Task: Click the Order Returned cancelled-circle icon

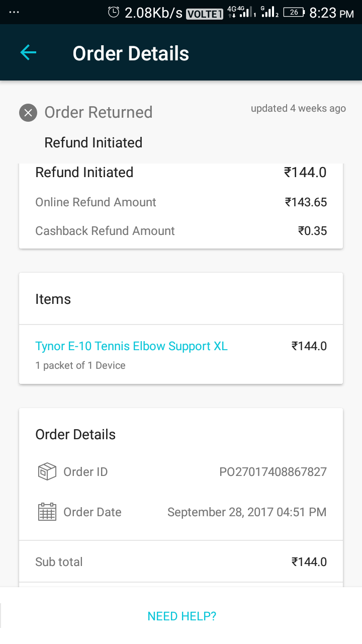Action: [x=28, y=113]
